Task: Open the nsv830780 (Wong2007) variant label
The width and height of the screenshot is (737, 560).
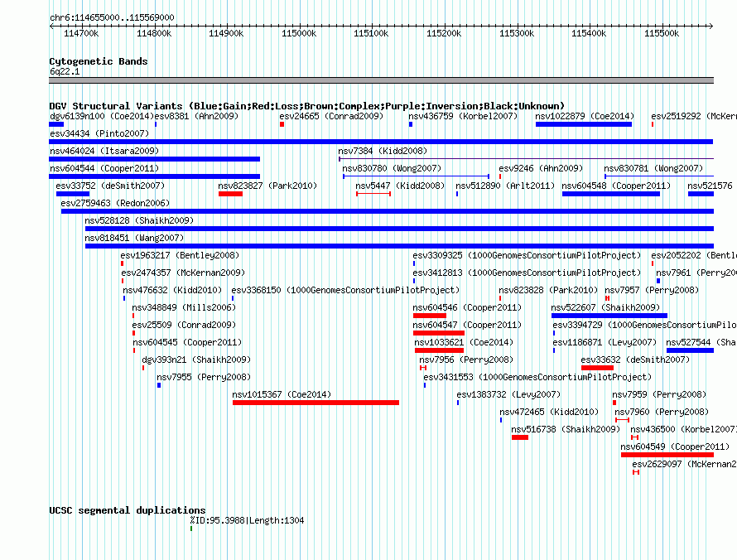Action: 392,168
